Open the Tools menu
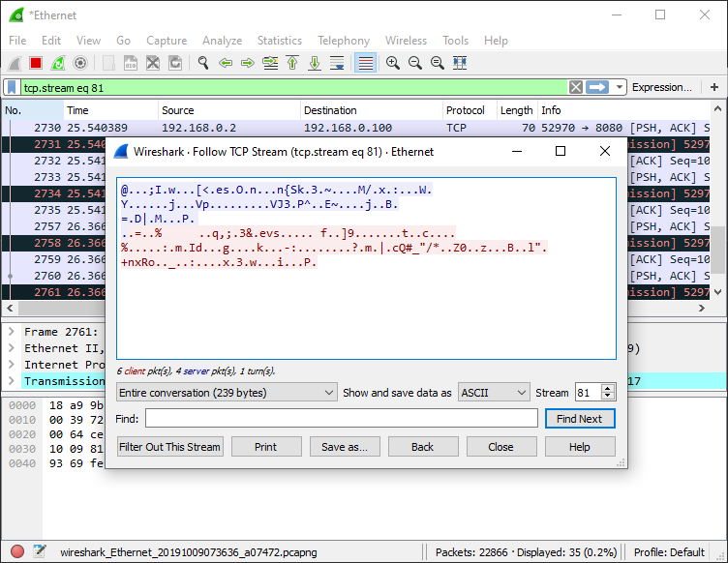The width and height of the screenshot is (728, 563). click(x=455, y=41)
